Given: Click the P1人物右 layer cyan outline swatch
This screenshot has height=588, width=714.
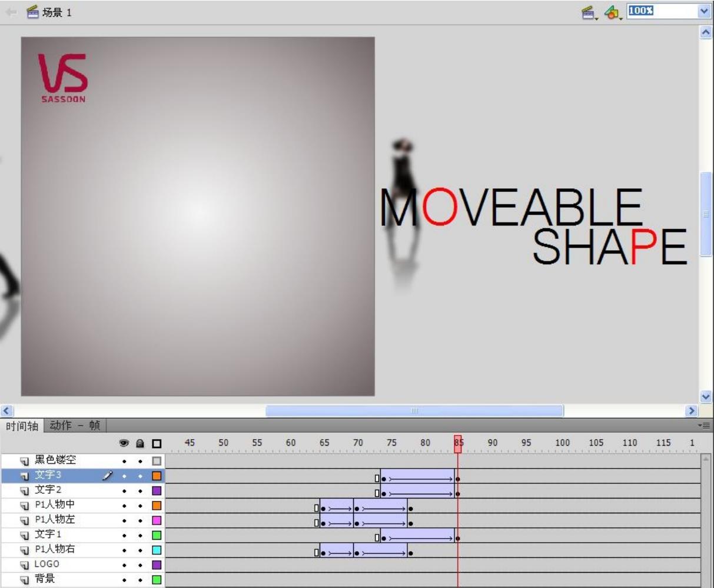Looking at the screenshot, I should point(157,550).
